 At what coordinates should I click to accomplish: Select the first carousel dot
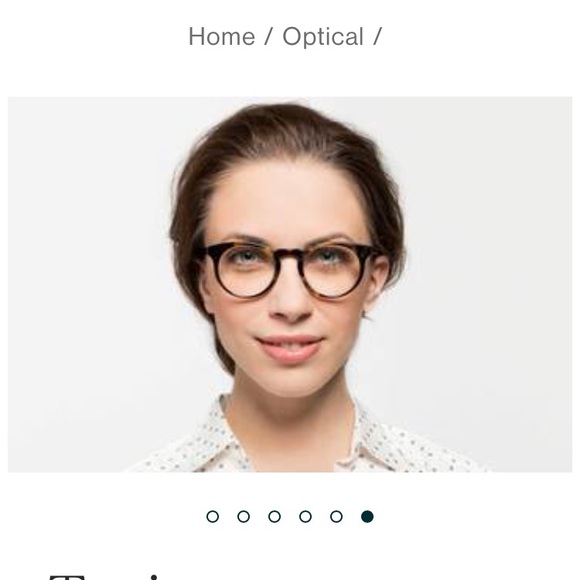[212, 516]
